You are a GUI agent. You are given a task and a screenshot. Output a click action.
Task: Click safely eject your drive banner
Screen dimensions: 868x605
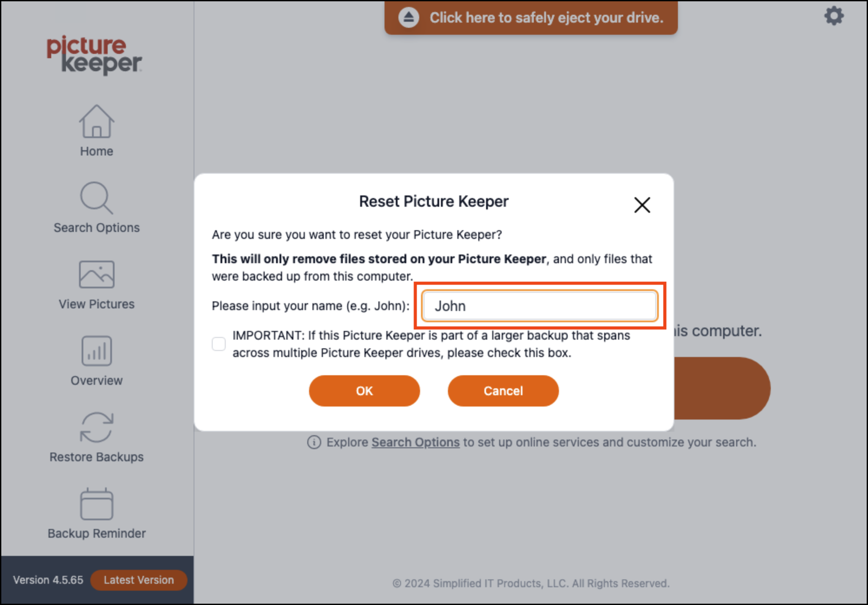point(531,17)
